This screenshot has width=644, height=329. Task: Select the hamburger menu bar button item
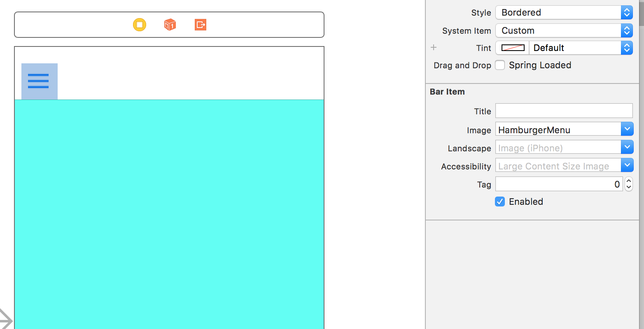coord(38,81)
